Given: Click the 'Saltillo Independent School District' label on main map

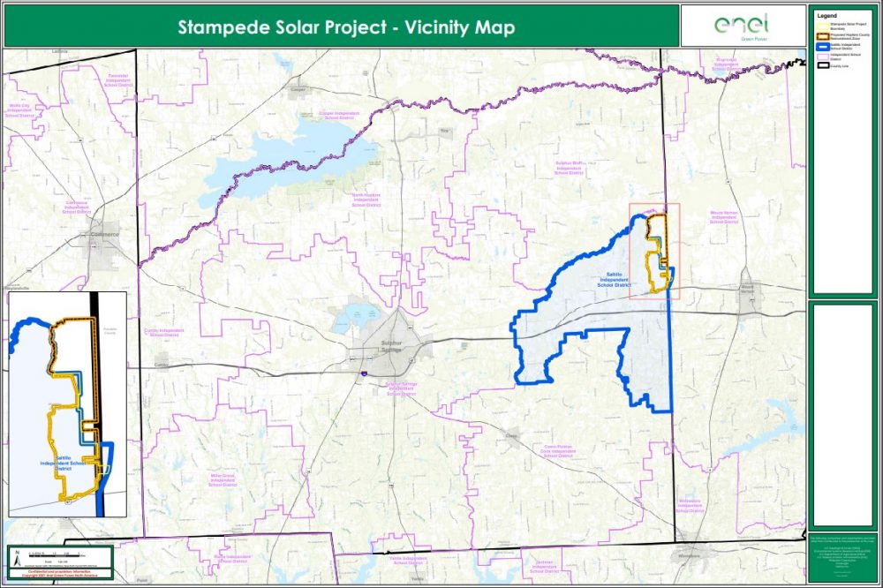Looking at the screenshot, I should (614, 280).
